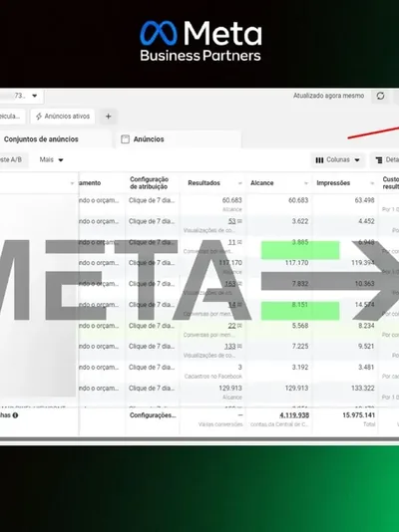Open the Alcance column sort arrow
The height and width of the screenshot is (532, 399).
coord(306,183)
